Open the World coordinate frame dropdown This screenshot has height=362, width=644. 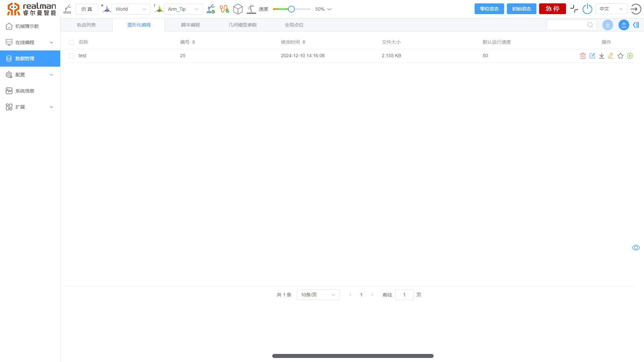131,9
